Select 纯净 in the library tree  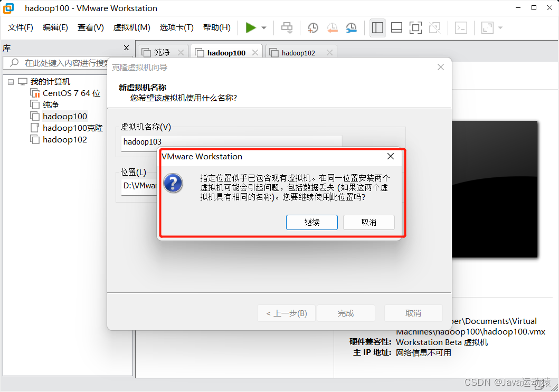pos(50,105)
